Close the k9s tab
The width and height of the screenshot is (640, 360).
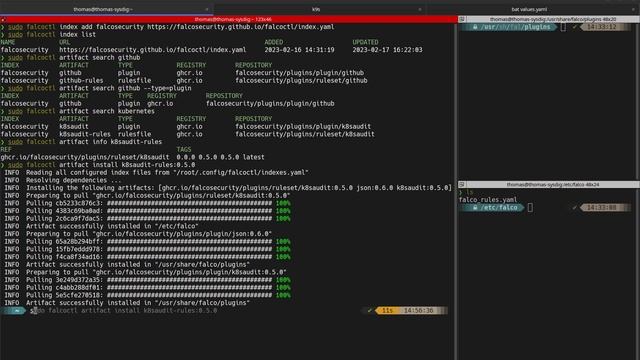tap(420, 9)
